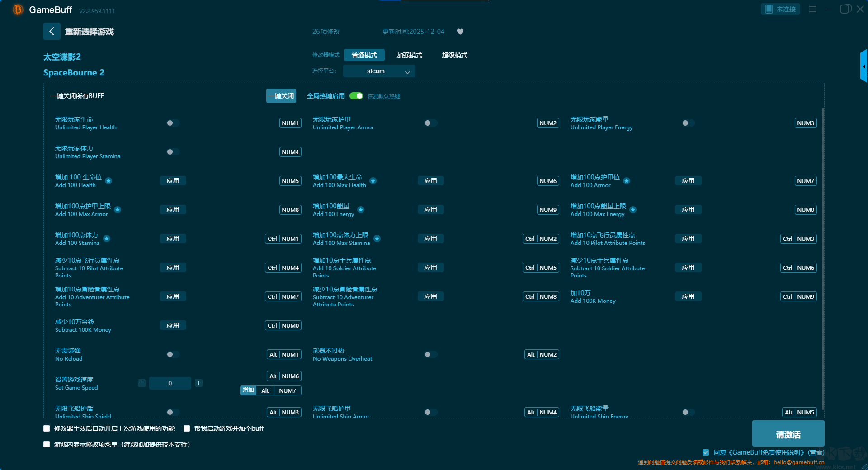
Task: Favorite this trainer with the heart icon
Action: (460, 32)
